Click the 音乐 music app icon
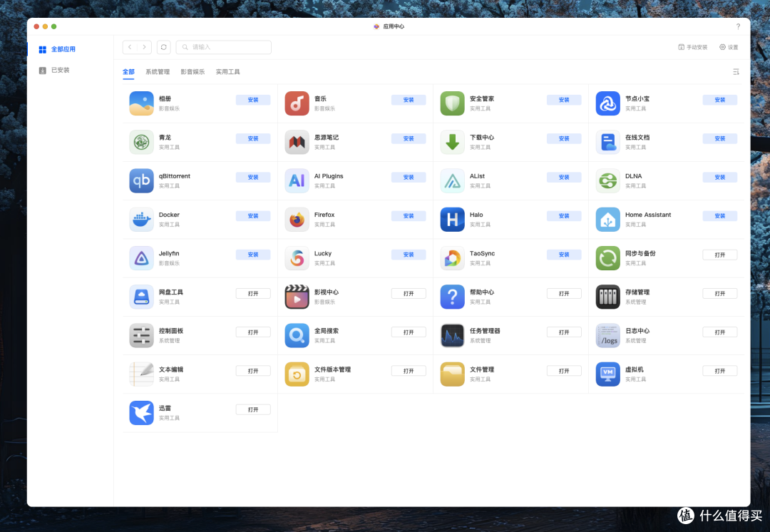The width and height of the screenshot is (770, 532). (x=297, y=103)
